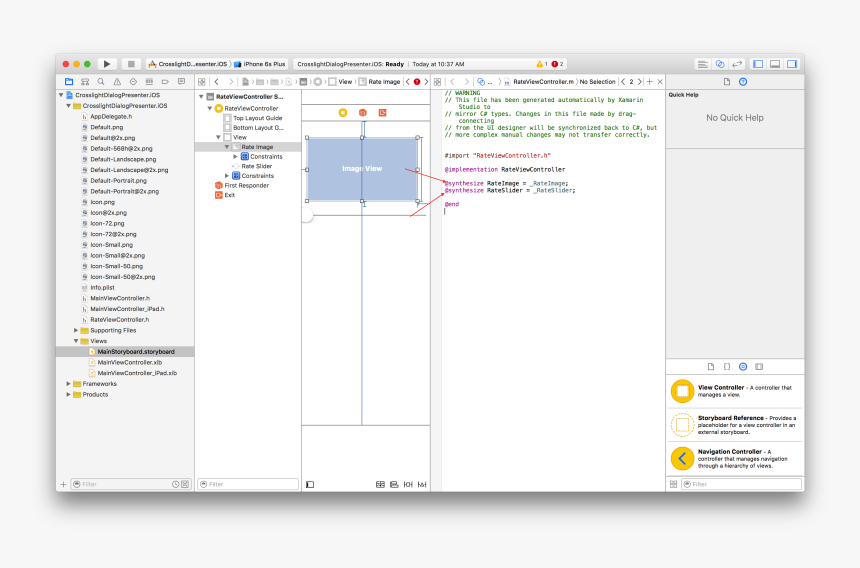Screen dimensions: 860x568
Task: Expand the Frameworks group
Action: point(69,384)
